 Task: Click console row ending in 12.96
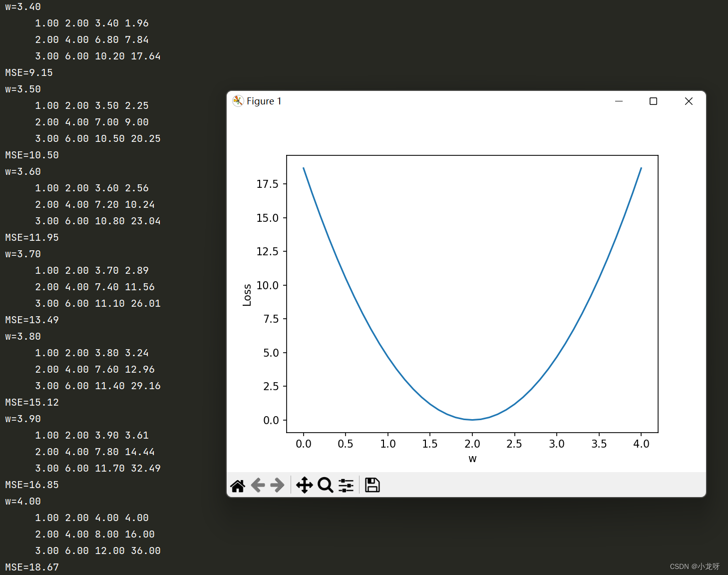pos(95,370)
